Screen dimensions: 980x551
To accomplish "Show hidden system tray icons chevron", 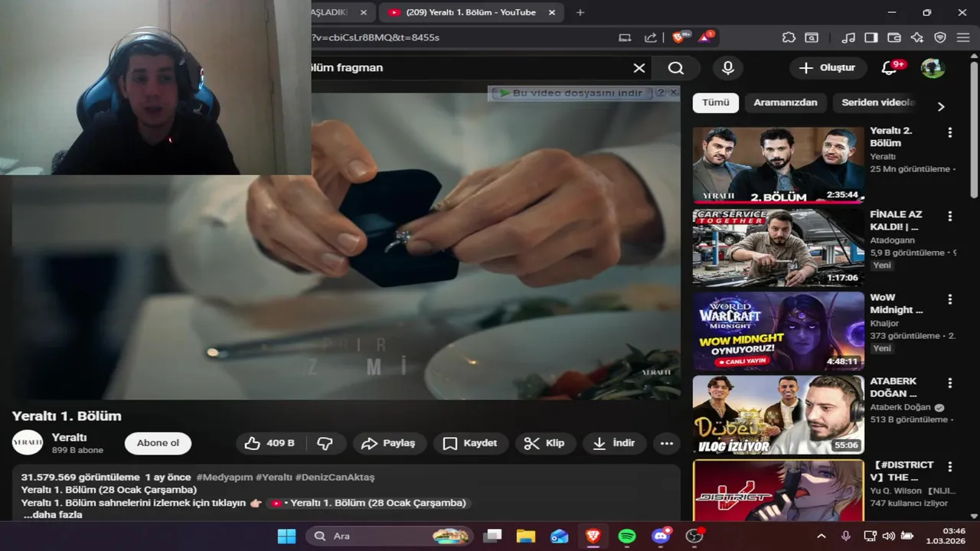I will [822, 536].
